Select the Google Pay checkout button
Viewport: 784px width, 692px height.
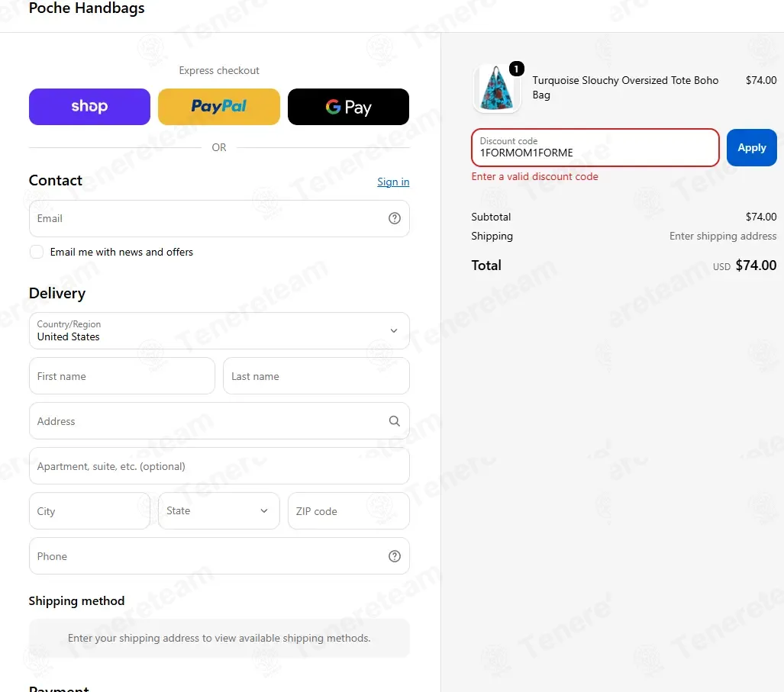click(x=349, y=106)
